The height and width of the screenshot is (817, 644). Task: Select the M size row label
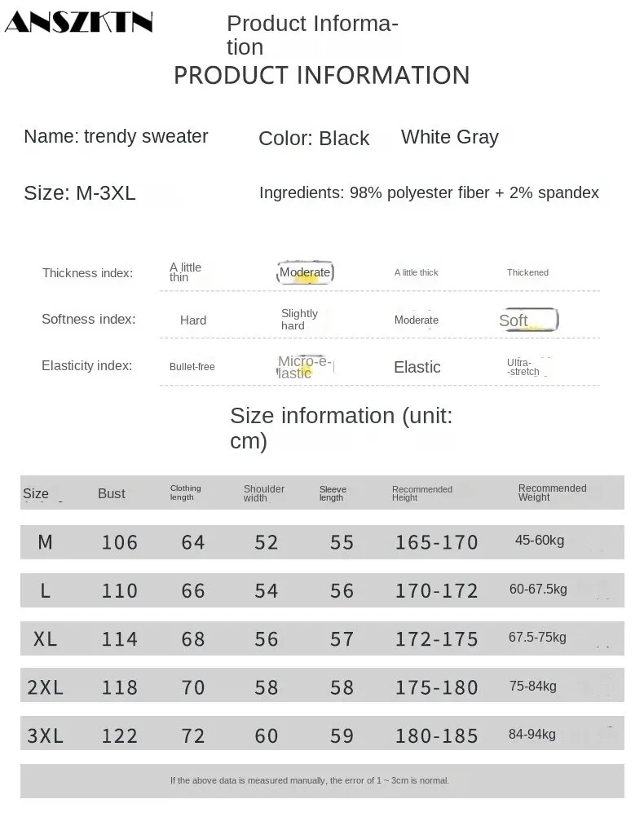coord(46,542)
